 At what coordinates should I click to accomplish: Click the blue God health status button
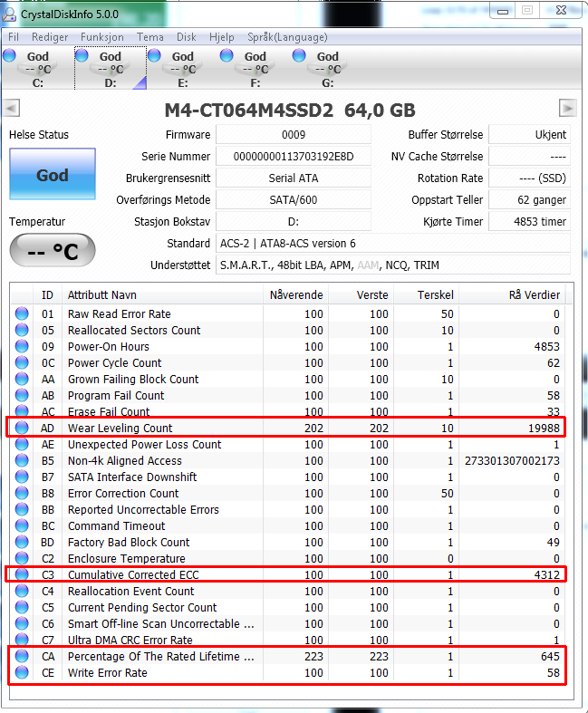[53, 174]
